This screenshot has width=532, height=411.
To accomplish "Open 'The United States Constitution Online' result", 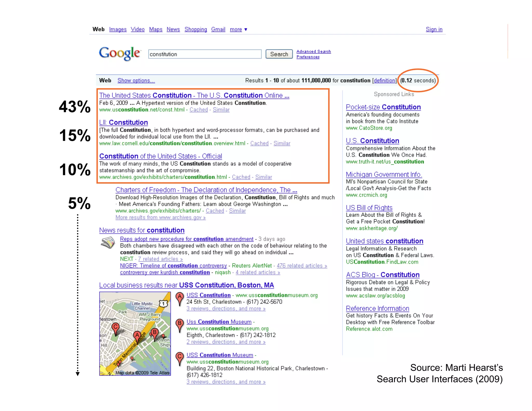I will [x=194, y=95].
